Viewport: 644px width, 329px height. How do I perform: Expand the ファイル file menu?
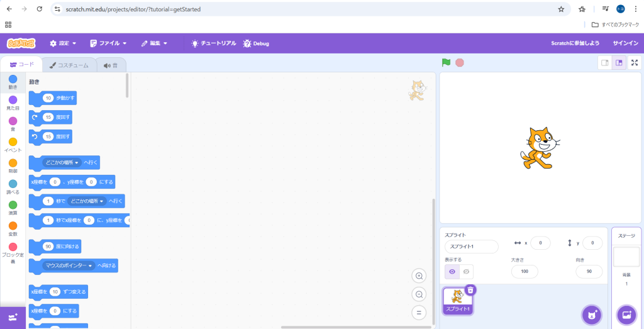(108, 43)
